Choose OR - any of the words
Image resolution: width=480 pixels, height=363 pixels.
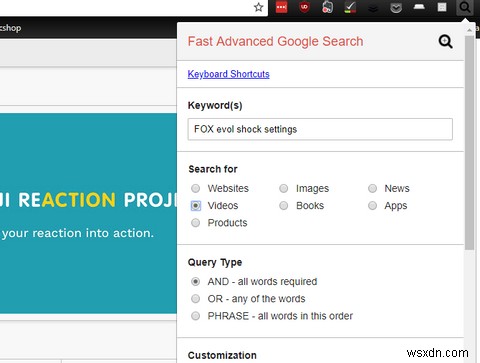(196, 299)
